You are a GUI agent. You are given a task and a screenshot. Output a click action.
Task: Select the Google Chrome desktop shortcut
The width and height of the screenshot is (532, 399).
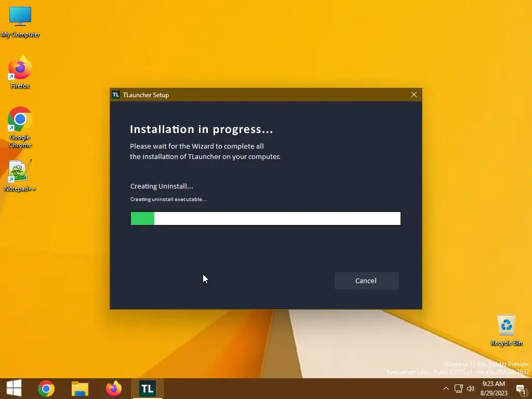click(20, 128)
